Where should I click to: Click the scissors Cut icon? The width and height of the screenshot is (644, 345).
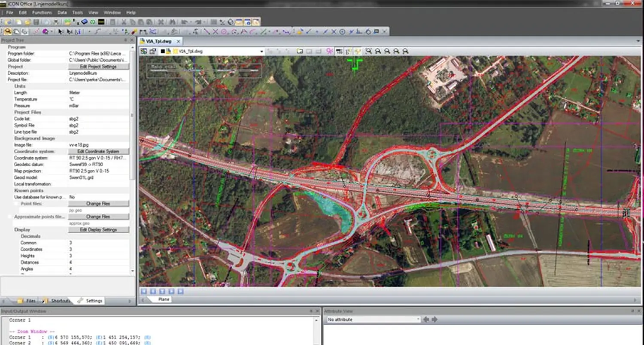click(124, 22)
